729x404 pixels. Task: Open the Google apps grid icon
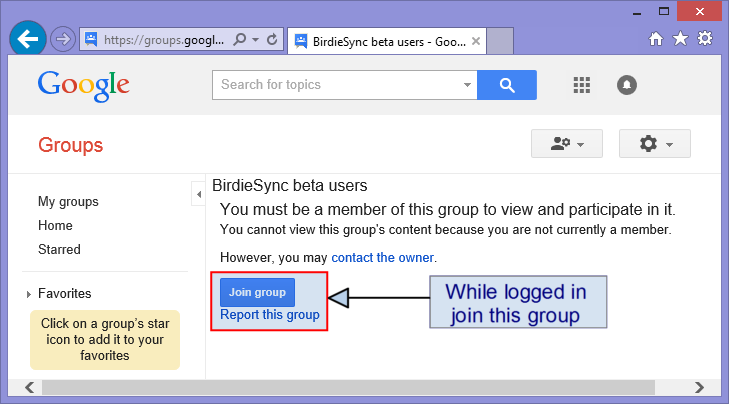click(x=582, y=85)
